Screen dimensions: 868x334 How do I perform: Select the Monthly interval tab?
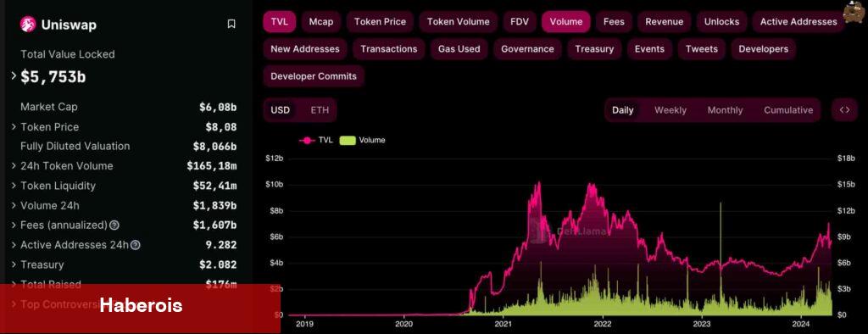point(726,109)
